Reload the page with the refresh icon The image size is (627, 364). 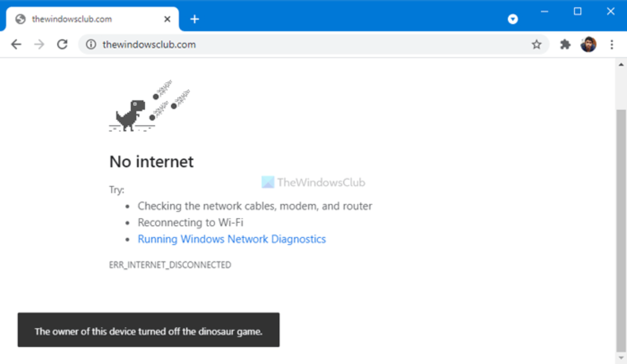pyautogui.click(x=62, y=44)
